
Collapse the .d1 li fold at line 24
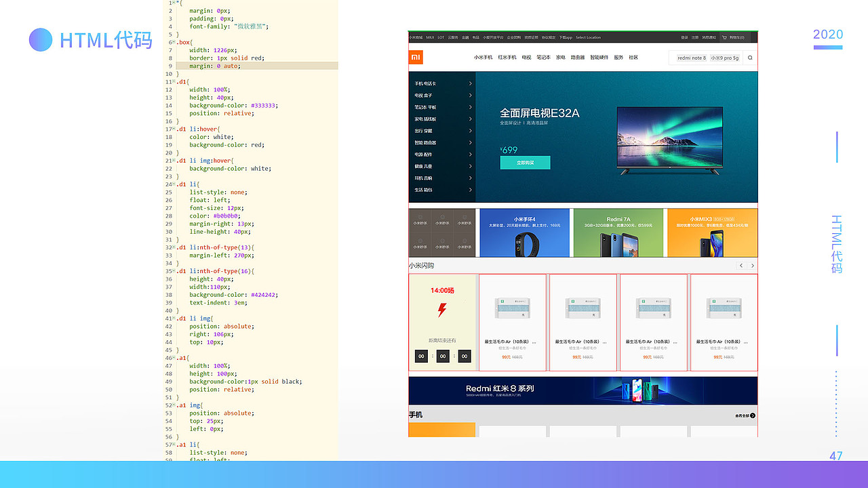[174, 184]
